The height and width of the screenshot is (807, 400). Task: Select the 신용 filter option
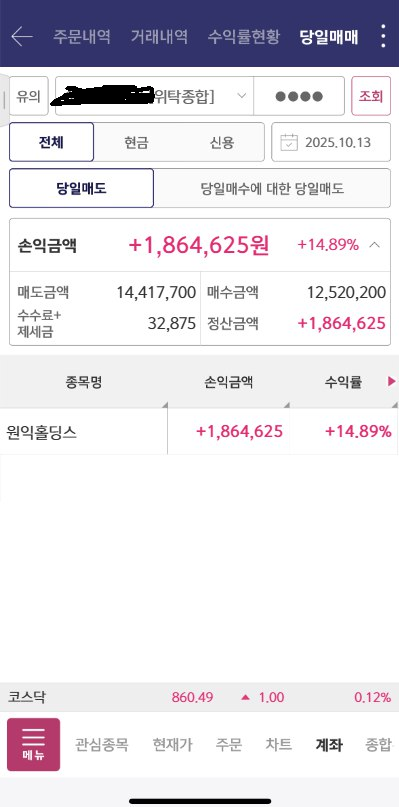[x=222, y=142]
